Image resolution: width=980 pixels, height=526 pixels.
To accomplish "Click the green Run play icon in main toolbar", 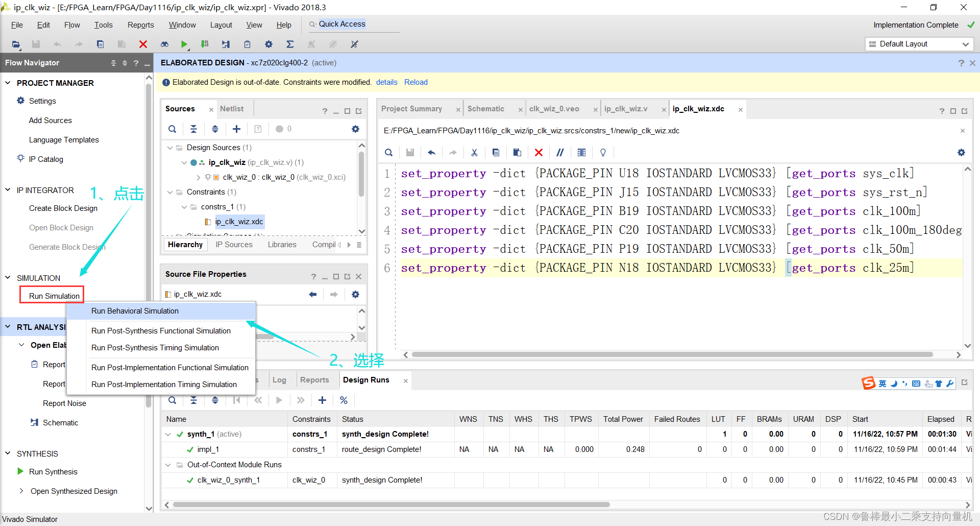I will tap(184, 44).
